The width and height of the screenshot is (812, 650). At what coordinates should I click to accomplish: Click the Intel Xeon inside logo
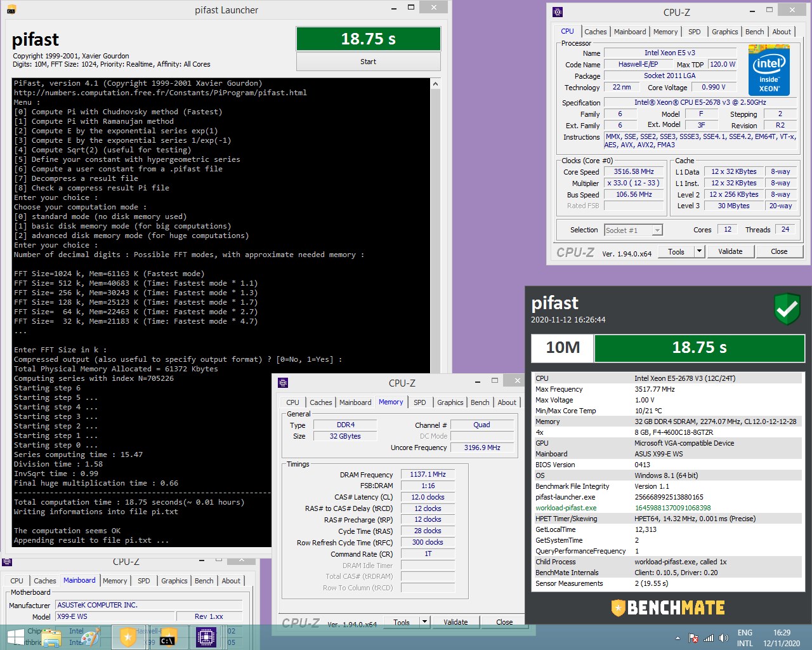tap(769, 70)
